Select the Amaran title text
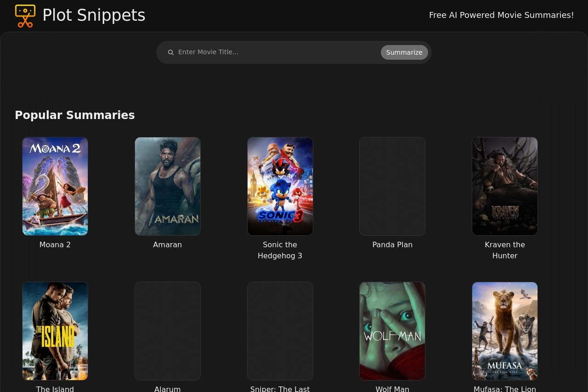 (x=168, y=245)
